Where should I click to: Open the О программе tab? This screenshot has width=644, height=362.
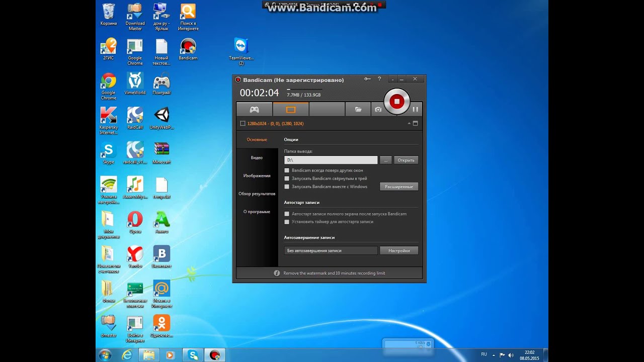tap(257, 212)
